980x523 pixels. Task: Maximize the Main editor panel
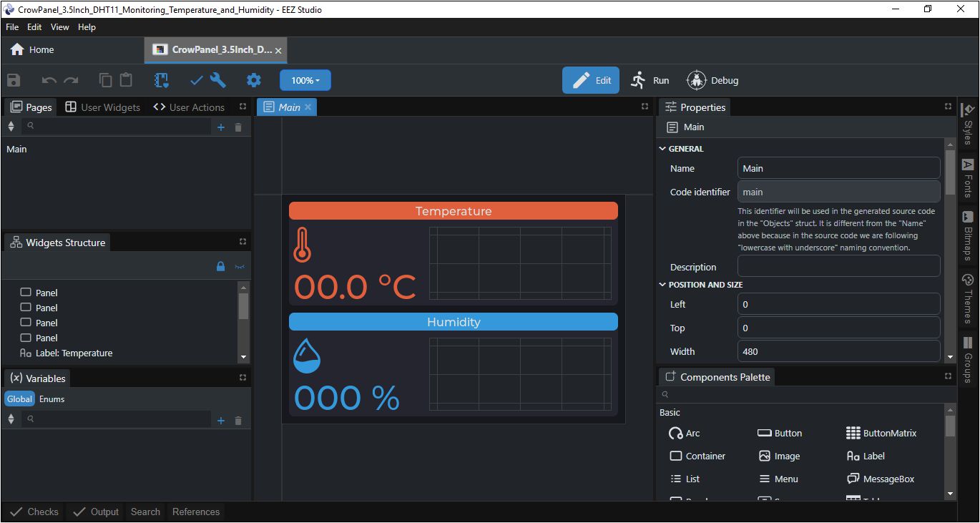tap(645, 107)
